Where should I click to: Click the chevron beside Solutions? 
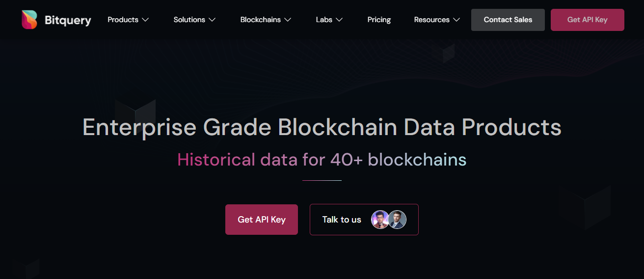point(212,20)
